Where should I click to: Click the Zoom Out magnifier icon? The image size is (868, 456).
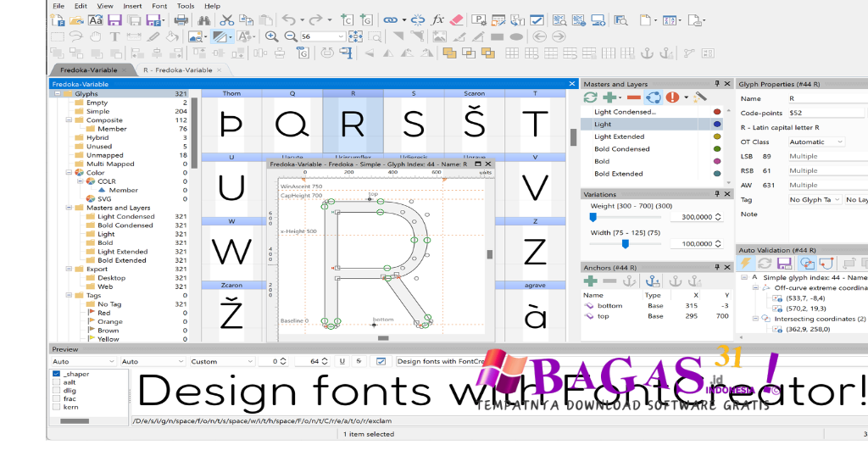click(x=291, y=36)
